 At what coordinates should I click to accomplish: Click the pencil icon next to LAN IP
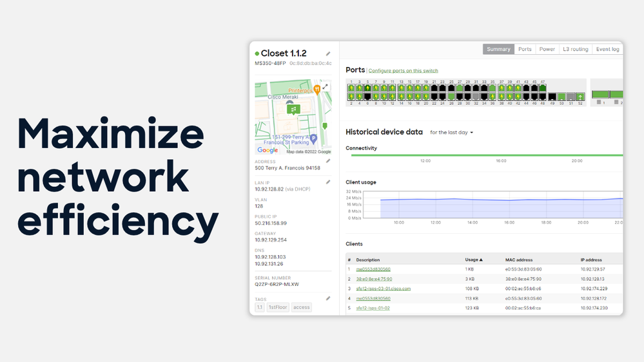(327, 182)
